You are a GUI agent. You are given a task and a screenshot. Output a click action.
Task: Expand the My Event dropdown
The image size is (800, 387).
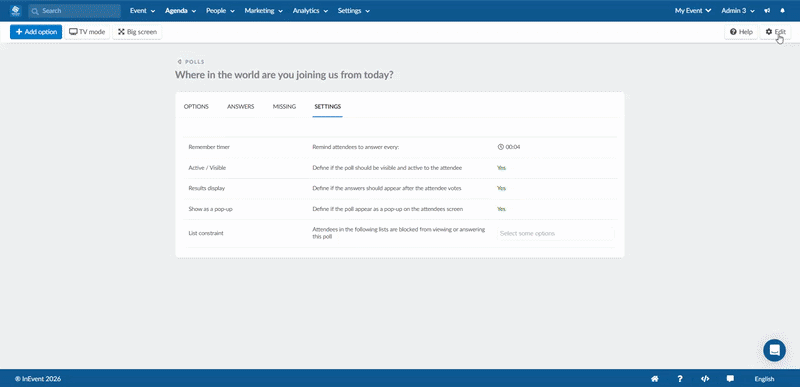click(693, 11)
